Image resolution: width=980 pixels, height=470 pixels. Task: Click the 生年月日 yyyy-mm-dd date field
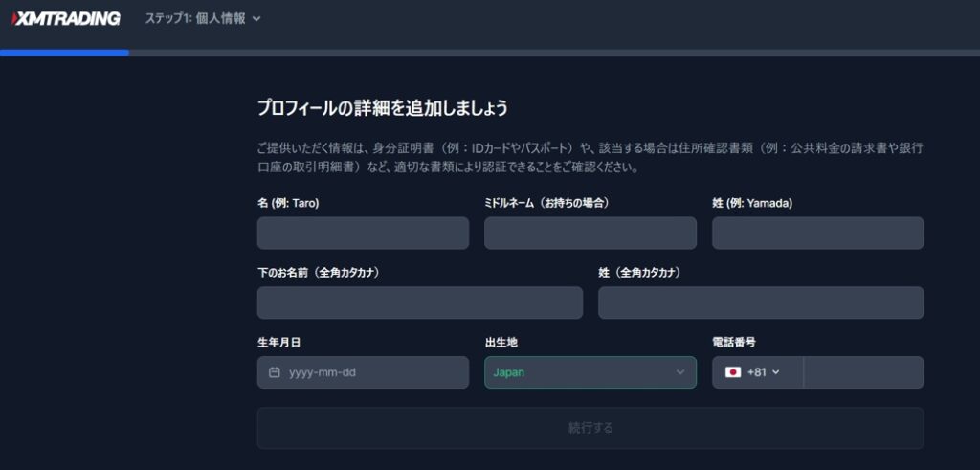(363, 372)
